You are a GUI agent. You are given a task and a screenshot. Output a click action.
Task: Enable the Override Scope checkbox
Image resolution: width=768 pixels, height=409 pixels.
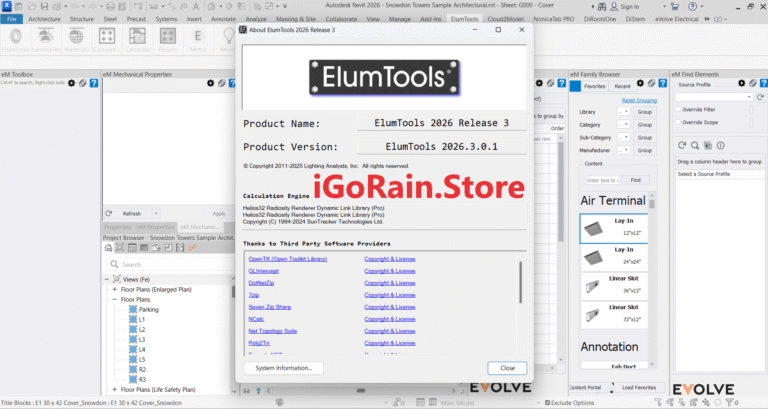678,122
